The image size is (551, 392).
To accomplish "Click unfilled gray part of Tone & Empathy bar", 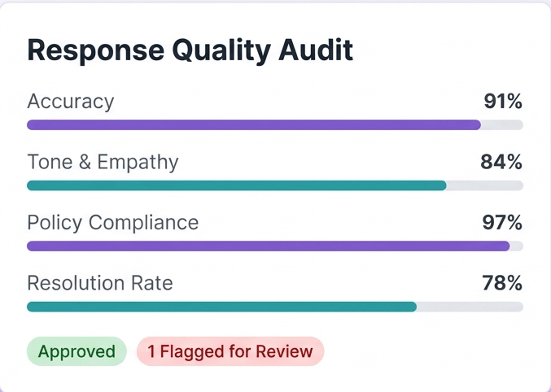I will click(484, 185).
